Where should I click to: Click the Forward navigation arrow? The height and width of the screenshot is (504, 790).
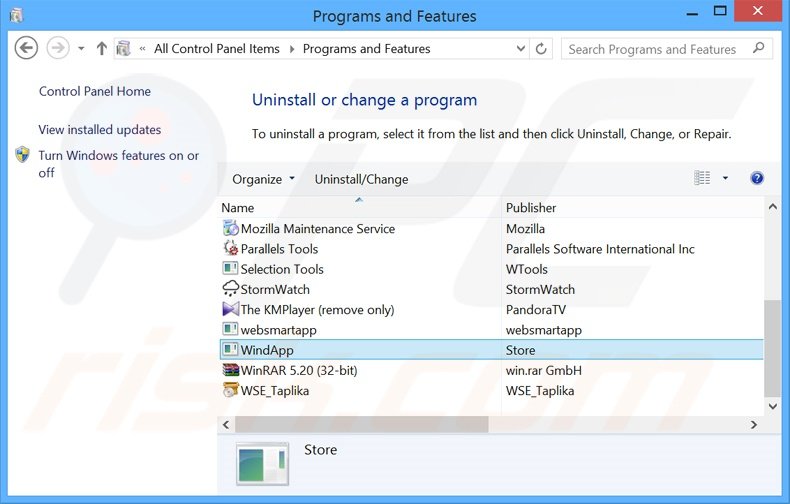point(58,48)
